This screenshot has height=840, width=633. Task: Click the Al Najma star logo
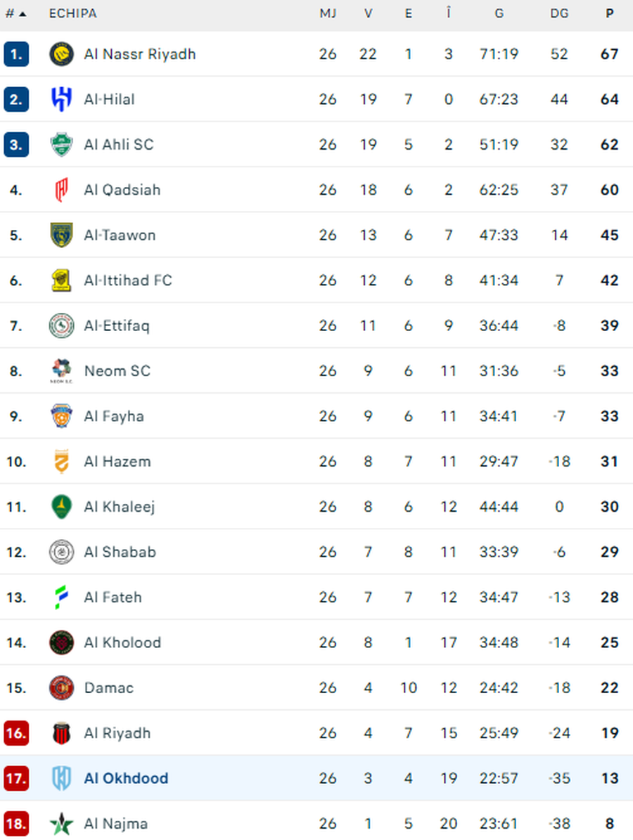[x=62, y=823]
